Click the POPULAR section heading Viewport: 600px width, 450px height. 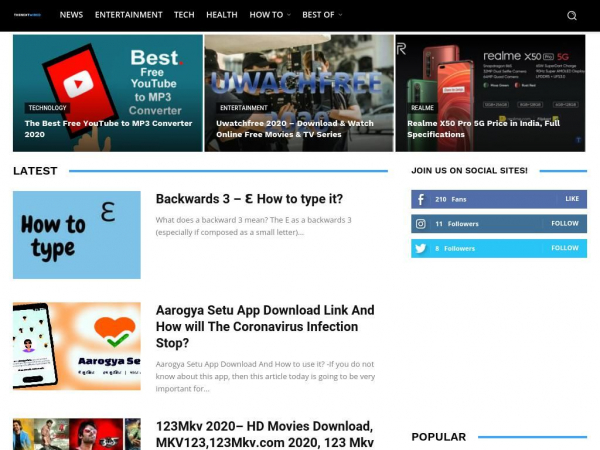(x=439, y=437)
